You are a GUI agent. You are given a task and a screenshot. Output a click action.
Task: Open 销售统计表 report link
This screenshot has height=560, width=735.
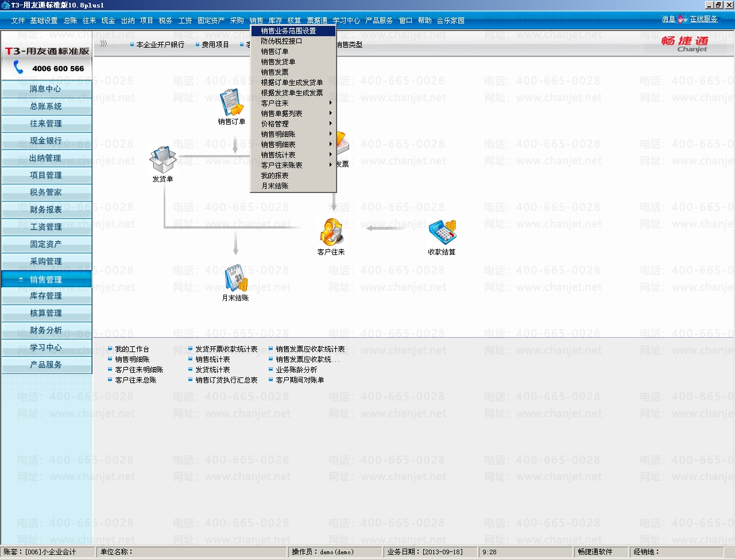212,360
